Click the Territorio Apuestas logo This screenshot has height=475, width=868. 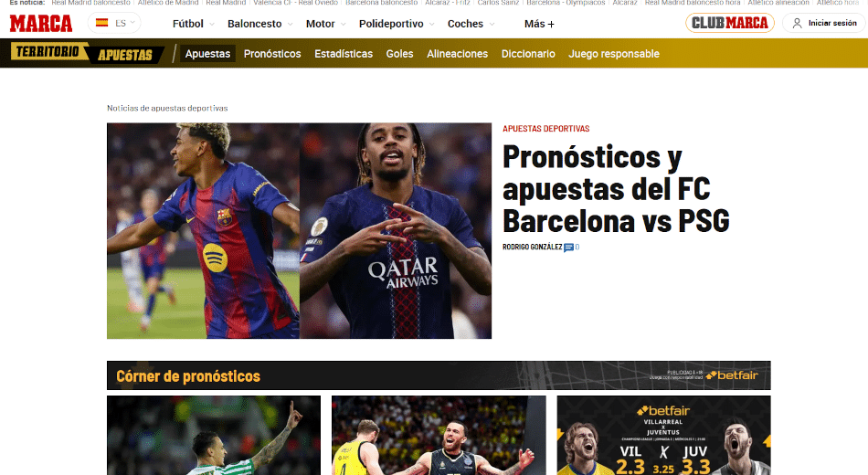88,53
